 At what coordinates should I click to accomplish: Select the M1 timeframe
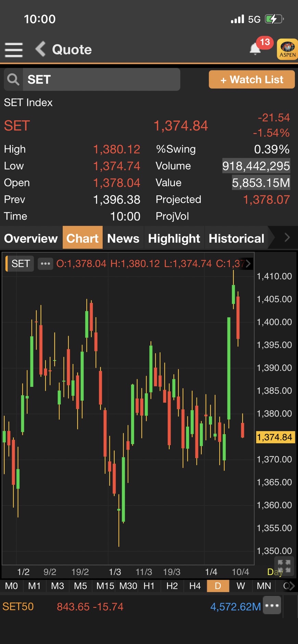pyautogui.click(x=34, y=586)
